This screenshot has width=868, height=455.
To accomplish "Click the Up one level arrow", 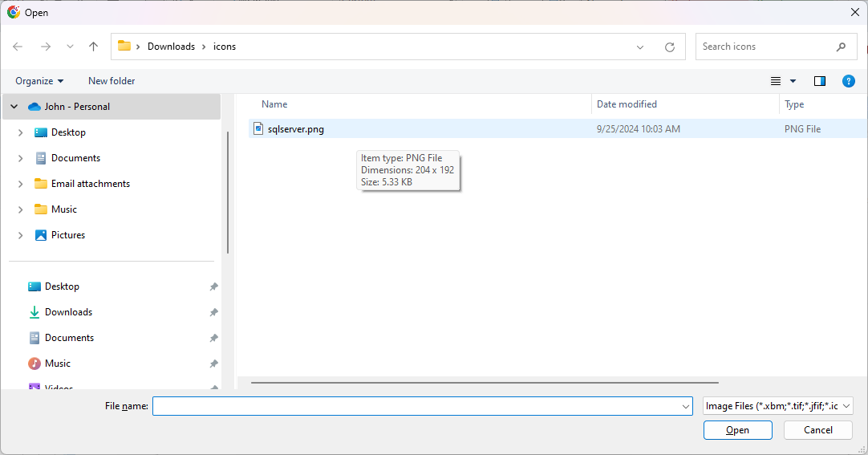I will coord(93,47).
